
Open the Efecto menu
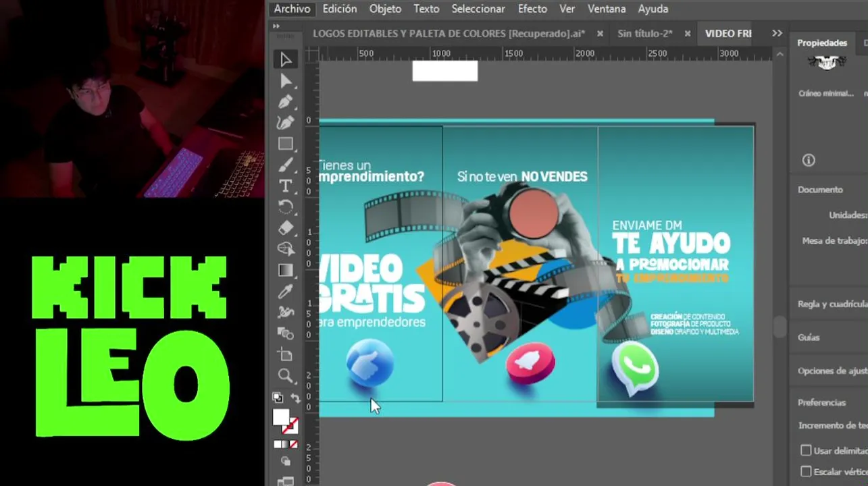(x=532, y=9)
